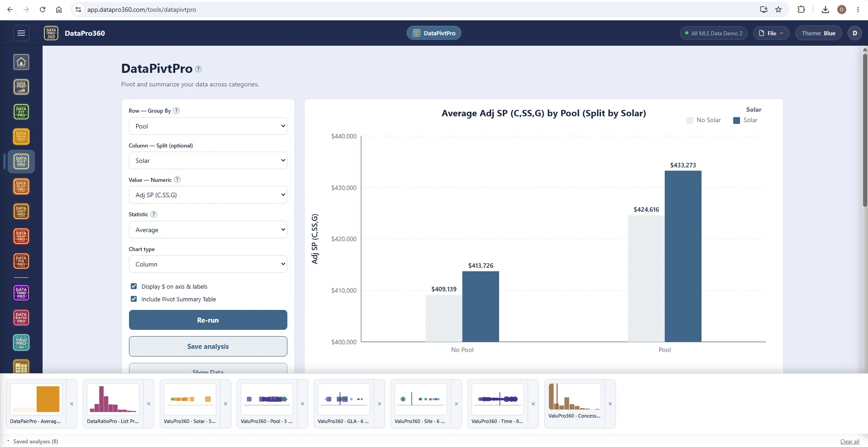Remove the ValuPro360 Solar saved analysis

225,404
